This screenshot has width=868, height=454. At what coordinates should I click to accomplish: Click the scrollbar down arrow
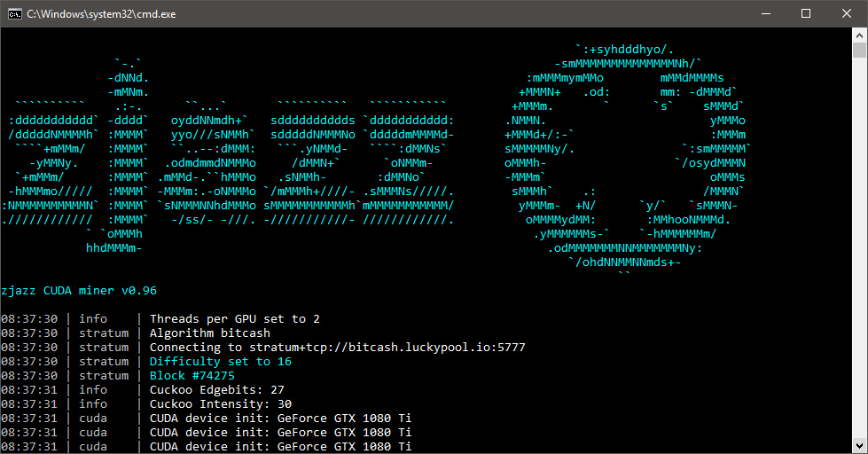[x=859, y=445]
